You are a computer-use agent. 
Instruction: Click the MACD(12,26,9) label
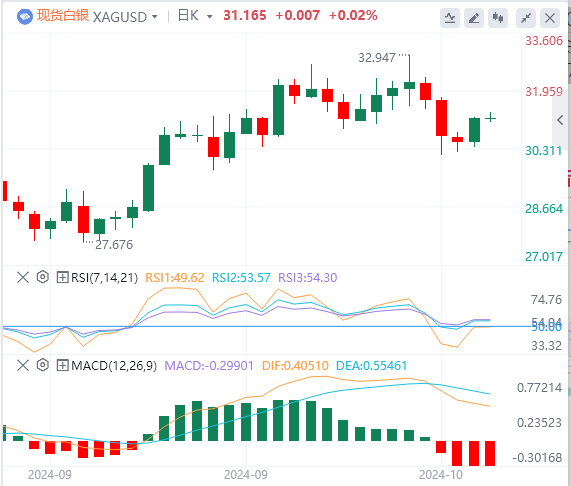click(x=114, y=366)
